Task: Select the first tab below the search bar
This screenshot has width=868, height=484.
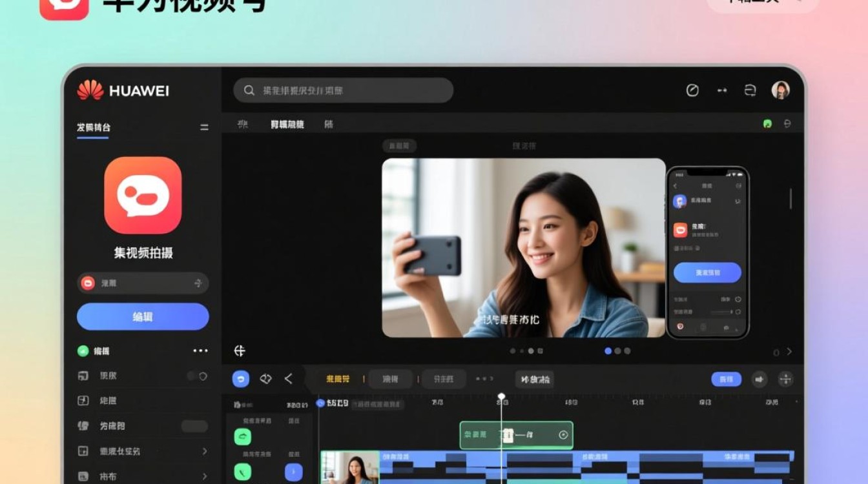Action: pos(243,124)
